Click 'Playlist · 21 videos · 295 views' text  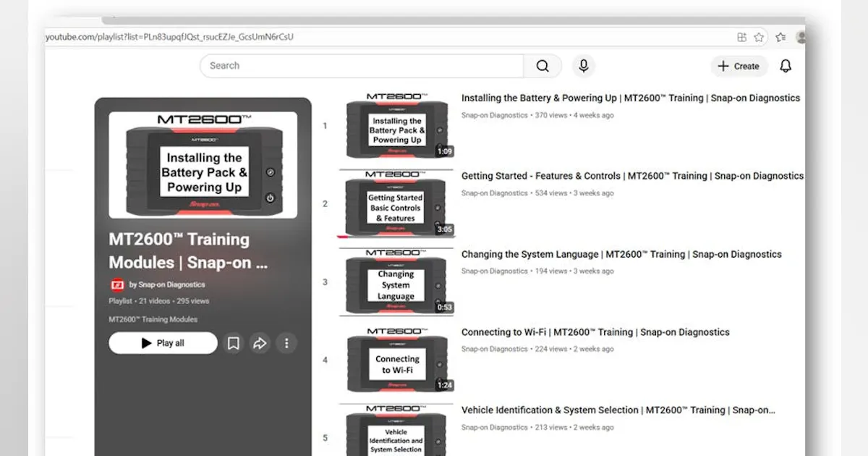(x=159, y=301)
